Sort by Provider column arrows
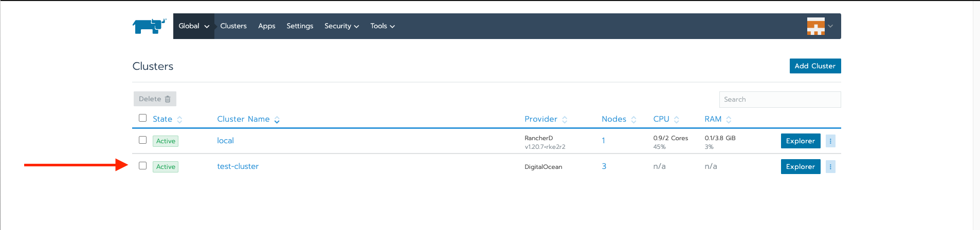The image size is (980, 230). coord(565,120)
